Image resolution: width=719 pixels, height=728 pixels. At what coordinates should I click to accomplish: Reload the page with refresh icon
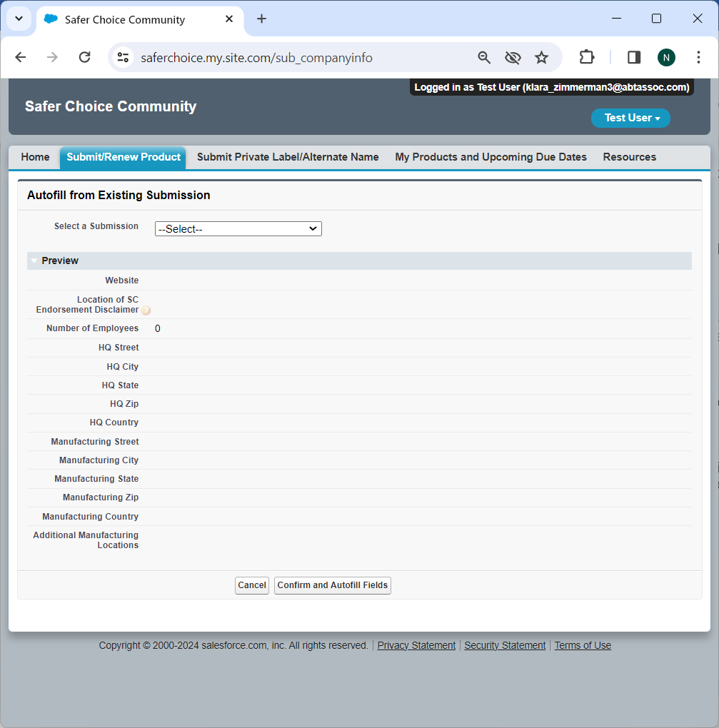(84, 57)
